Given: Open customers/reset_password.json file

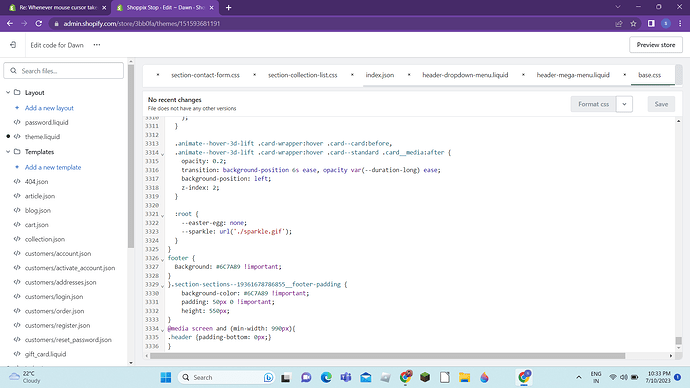Looking at the screenshot, I should [x=68, y=340].
